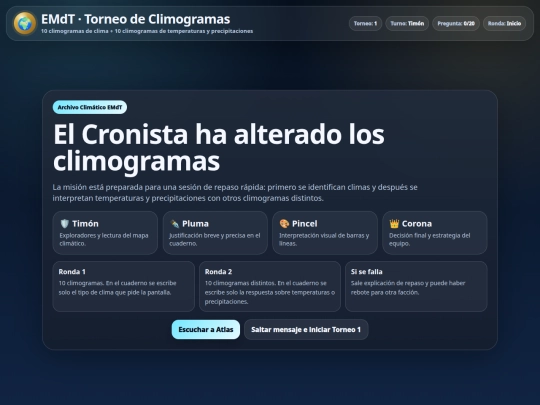Screen dimensions: 540x405
Task: Click the Ronda 2 info card heading
Action: pyautogui.click(x=218, y=271)
